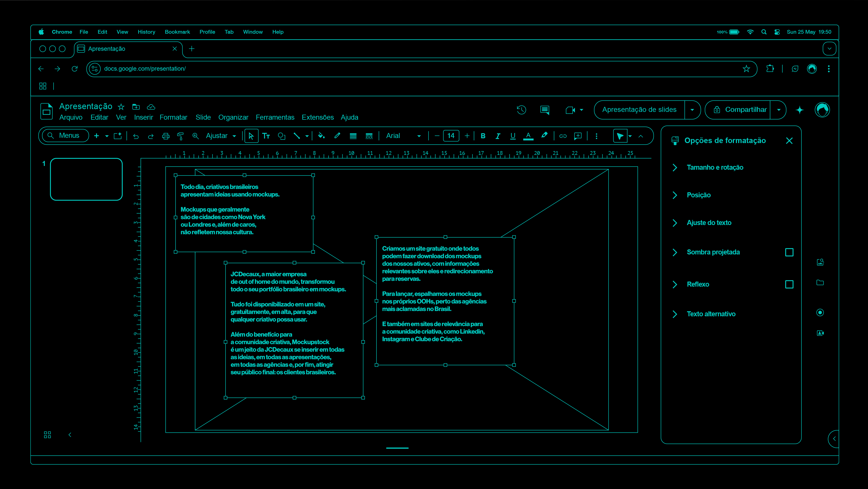Click the Gemini sparkle icon
The height and width of the screenshot is (489, 868).
[800, 110]
